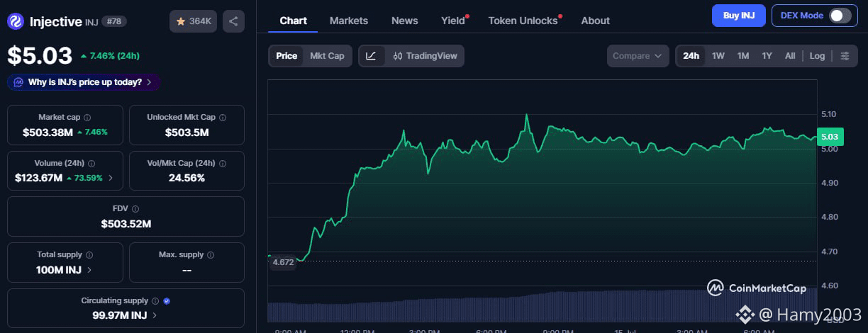Open the line chart type icon
This screenshot has height=333, width=868.
(372, 56)
